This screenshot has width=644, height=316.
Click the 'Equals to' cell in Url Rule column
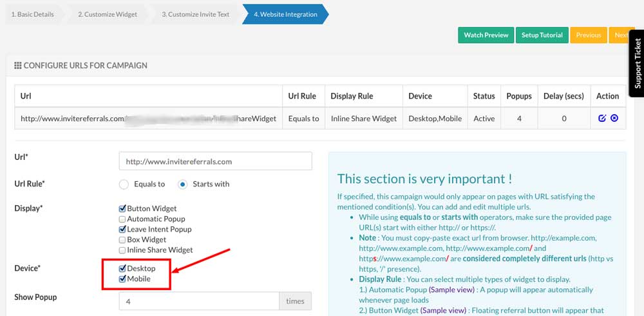click(303, 119)
